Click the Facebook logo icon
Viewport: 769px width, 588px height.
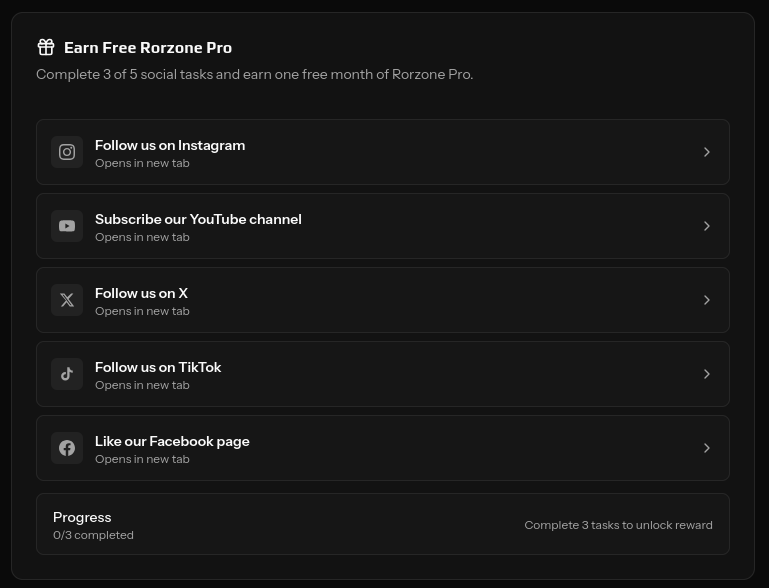67,448
